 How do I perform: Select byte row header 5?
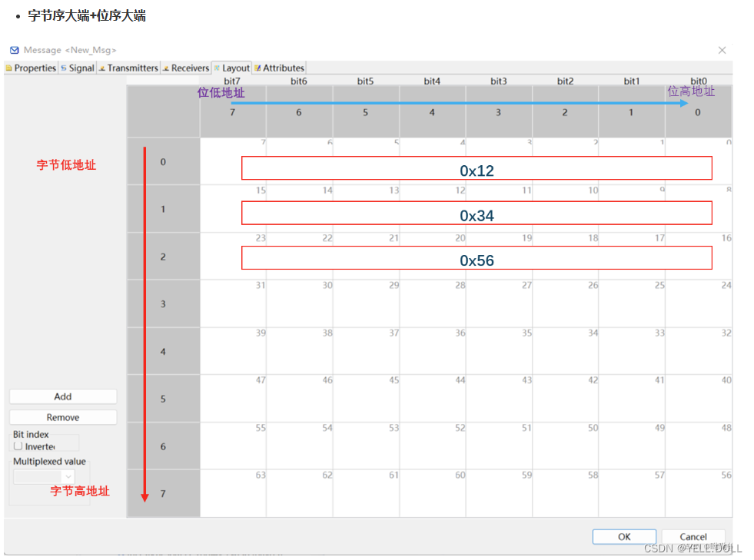(164, 399)
